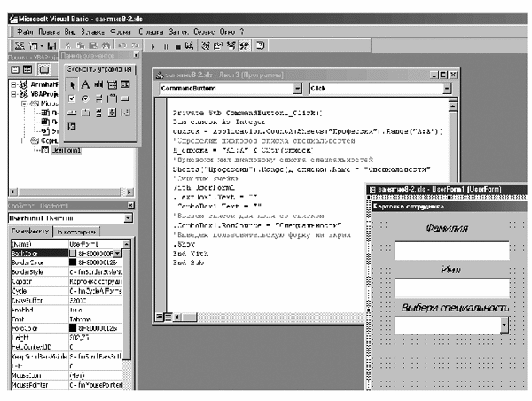Click the Find binoculars toolbar icon

click(x=106, y=45)
